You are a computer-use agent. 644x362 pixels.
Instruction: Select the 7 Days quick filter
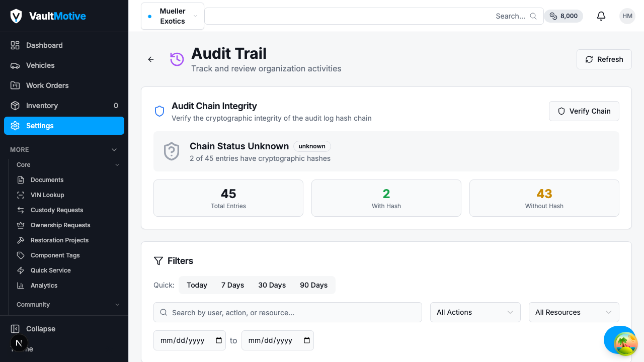pyautogui.click(x=232, y=285)
